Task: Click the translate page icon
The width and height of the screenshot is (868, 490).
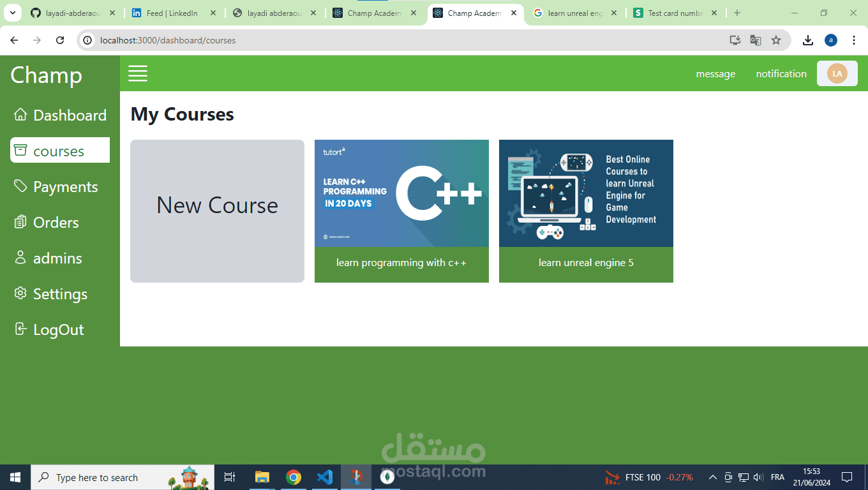Action: point(756,40)
